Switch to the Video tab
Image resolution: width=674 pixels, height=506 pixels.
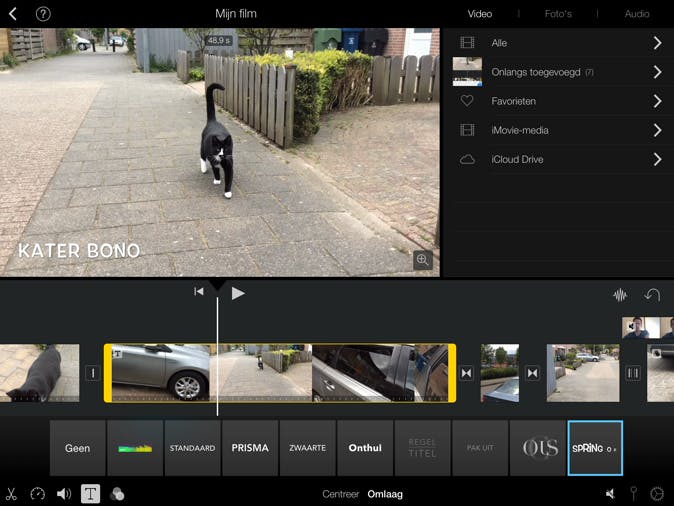(x=480, y=14)
